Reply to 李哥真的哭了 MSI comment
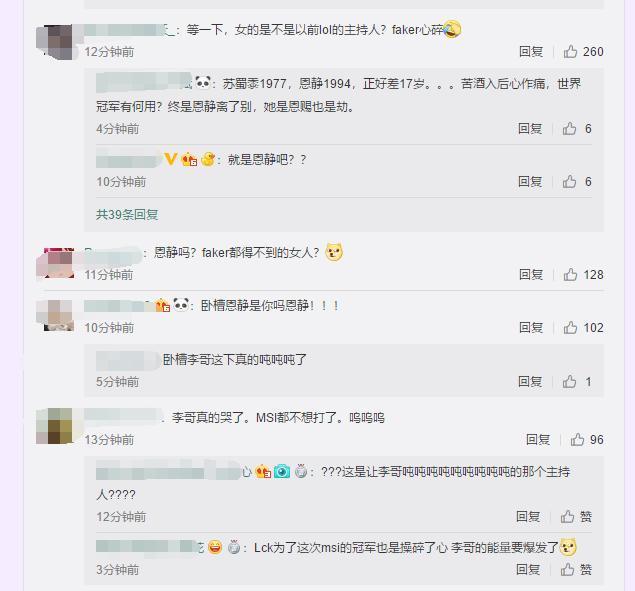This screenshot has width=635, height=591. 538,440
